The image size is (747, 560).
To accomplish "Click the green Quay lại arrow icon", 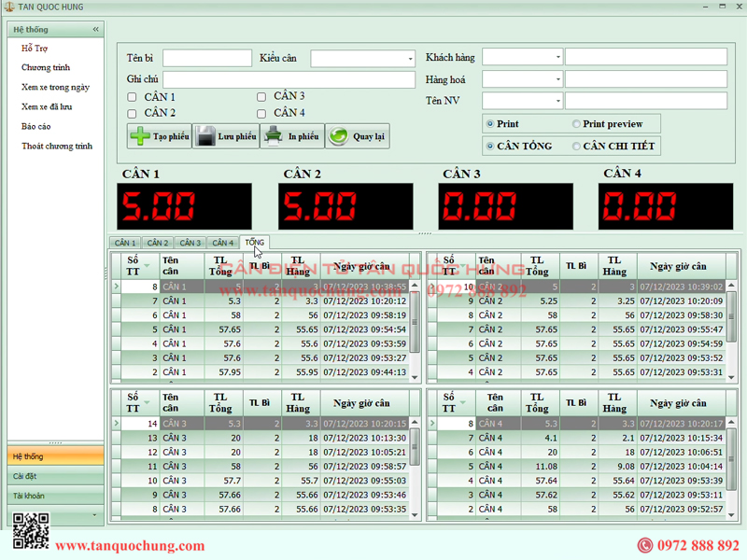I will tap(338, 136).
